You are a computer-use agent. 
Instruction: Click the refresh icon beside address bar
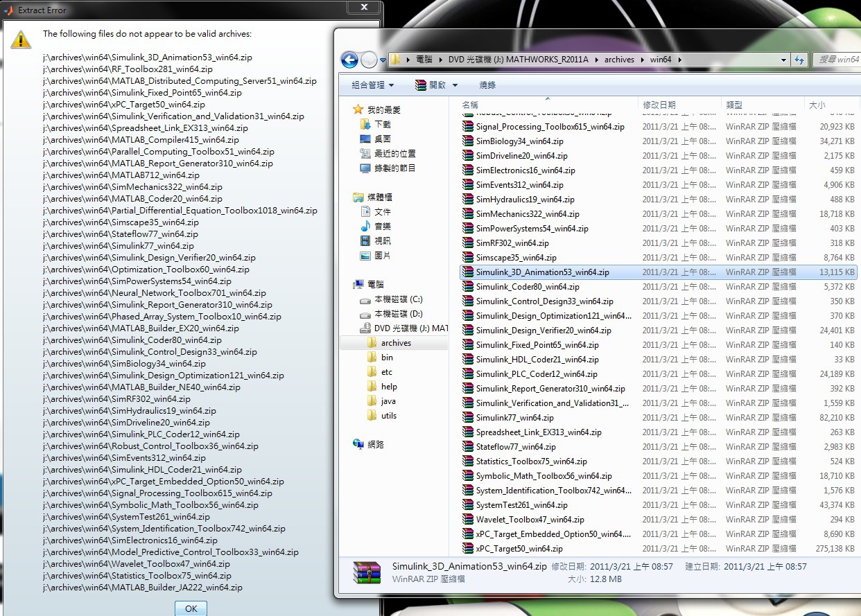click(799, 60)
